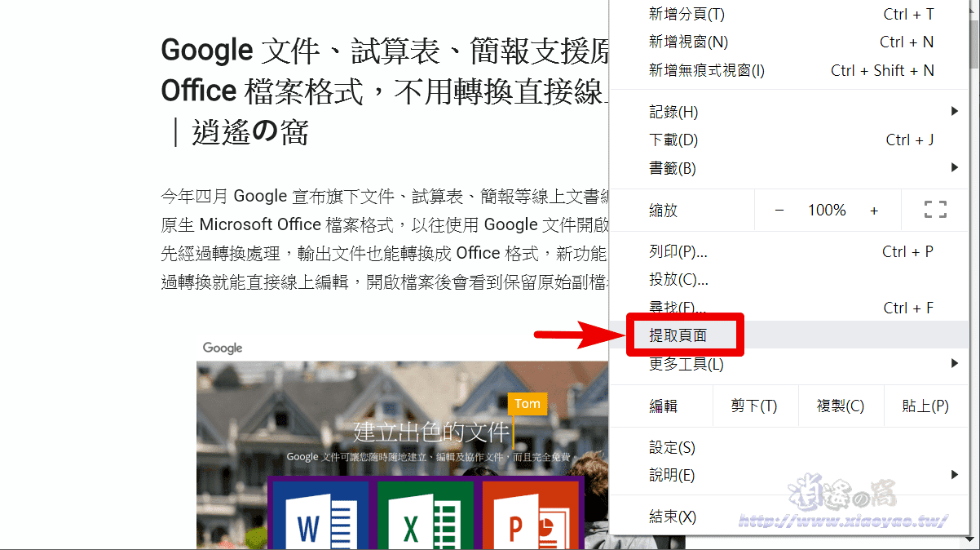Click the article paragraph starting 今年四月
The image size is (980, 550).
point(385,238)
